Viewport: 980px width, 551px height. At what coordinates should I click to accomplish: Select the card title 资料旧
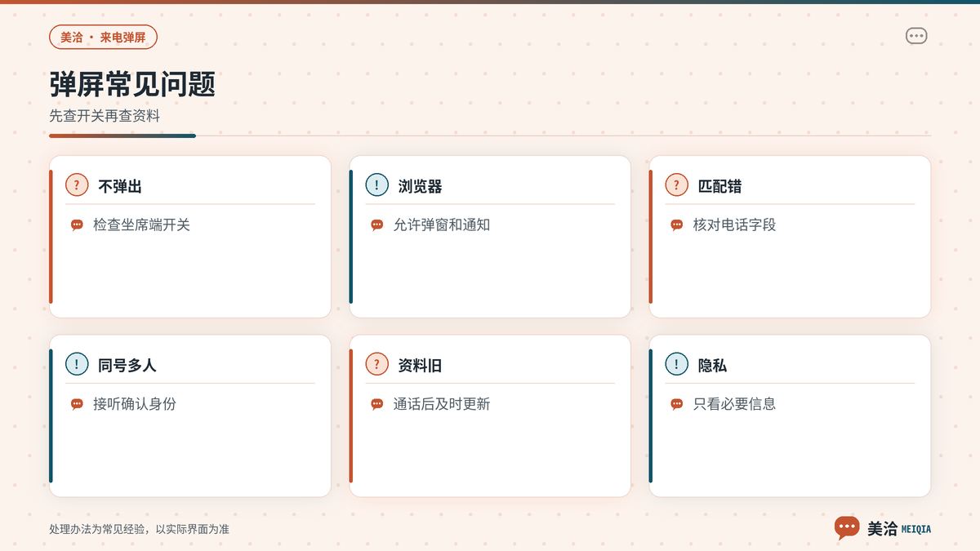(x=420, y=366)
